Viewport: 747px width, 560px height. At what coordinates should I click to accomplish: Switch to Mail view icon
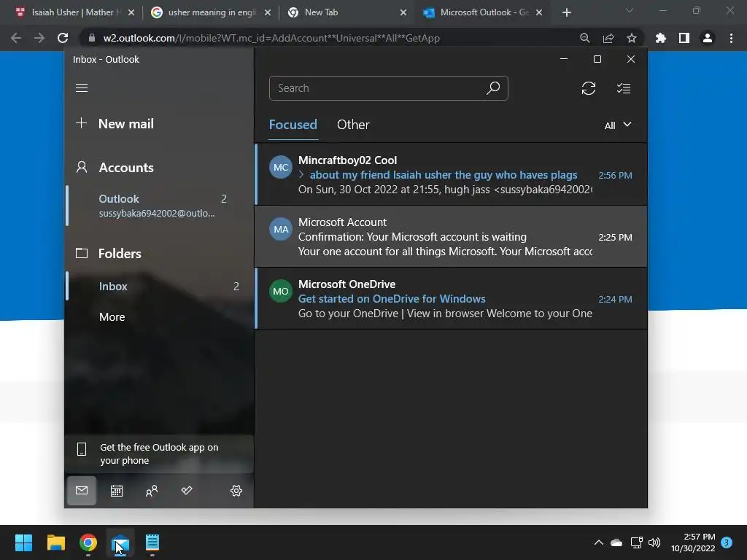[82, 491]
